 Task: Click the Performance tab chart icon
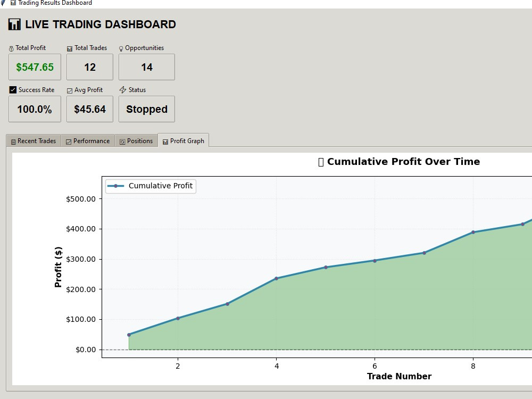(69, 142)
